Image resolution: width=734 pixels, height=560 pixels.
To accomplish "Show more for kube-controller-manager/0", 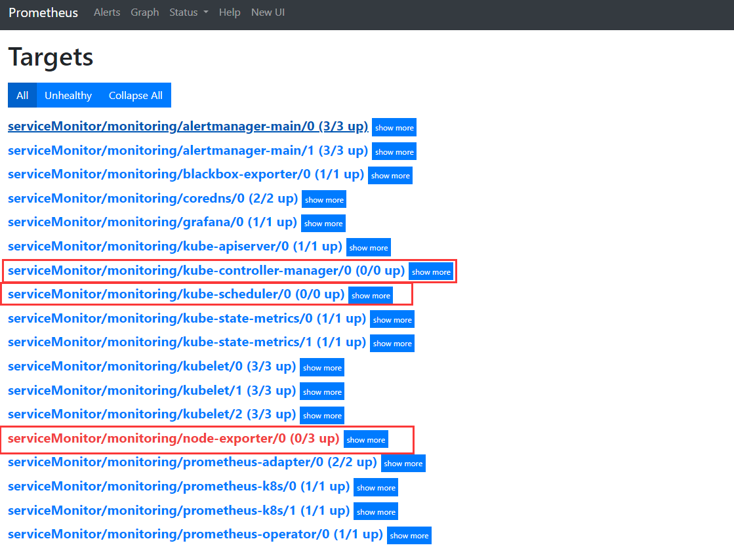I will pos(431,272).
